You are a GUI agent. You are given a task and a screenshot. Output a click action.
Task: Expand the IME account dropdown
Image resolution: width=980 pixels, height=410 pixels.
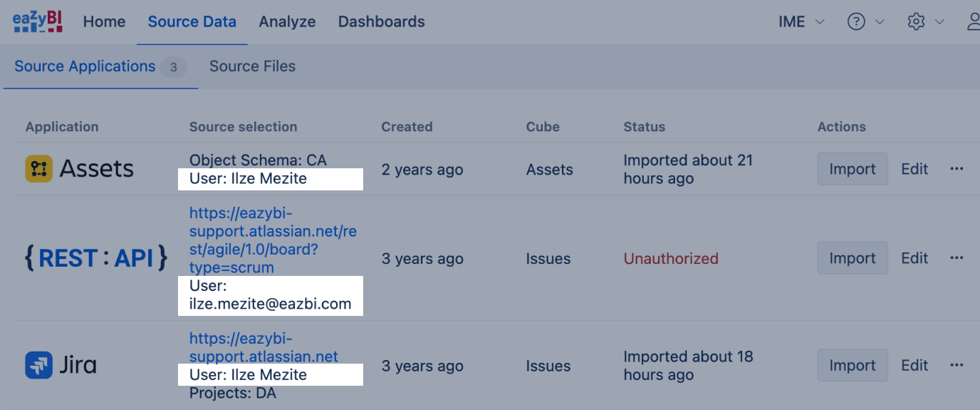click(801, 22)
